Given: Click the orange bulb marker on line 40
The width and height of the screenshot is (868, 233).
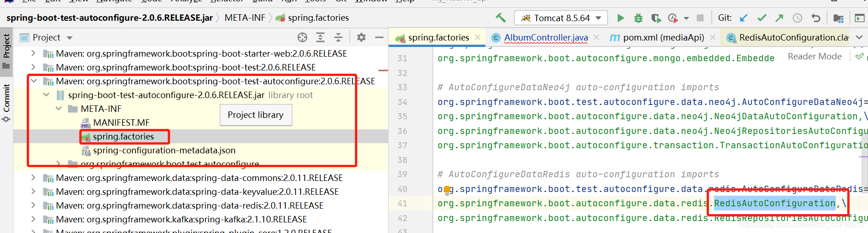Looking at the screenshot, I should (x=447, y=189).
